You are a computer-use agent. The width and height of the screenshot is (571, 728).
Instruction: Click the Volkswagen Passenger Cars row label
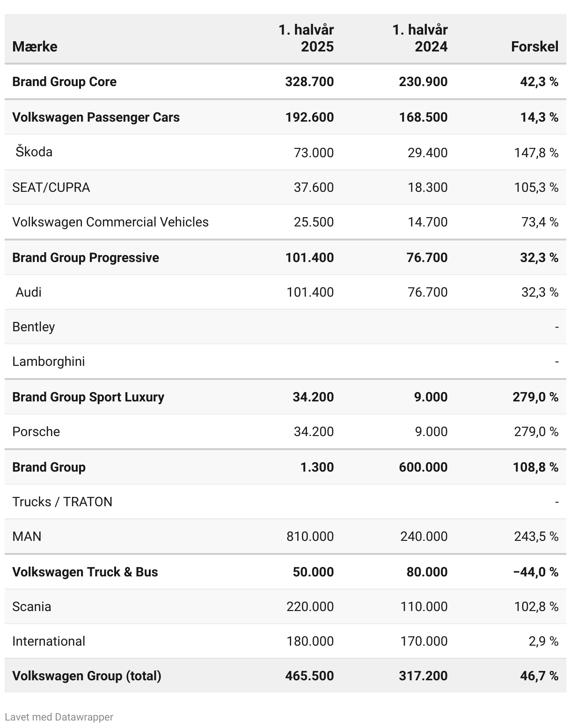tap(96, 117)
